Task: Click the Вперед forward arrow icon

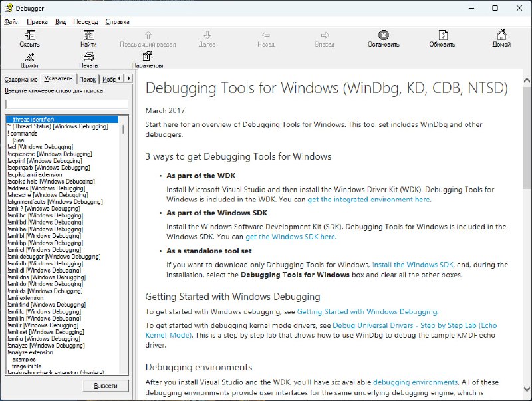Action: [x=325, y=35]
